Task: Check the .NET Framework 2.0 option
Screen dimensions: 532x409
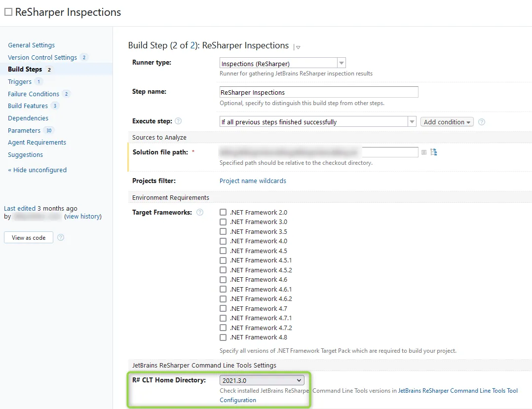Action: tap(223, 213)
